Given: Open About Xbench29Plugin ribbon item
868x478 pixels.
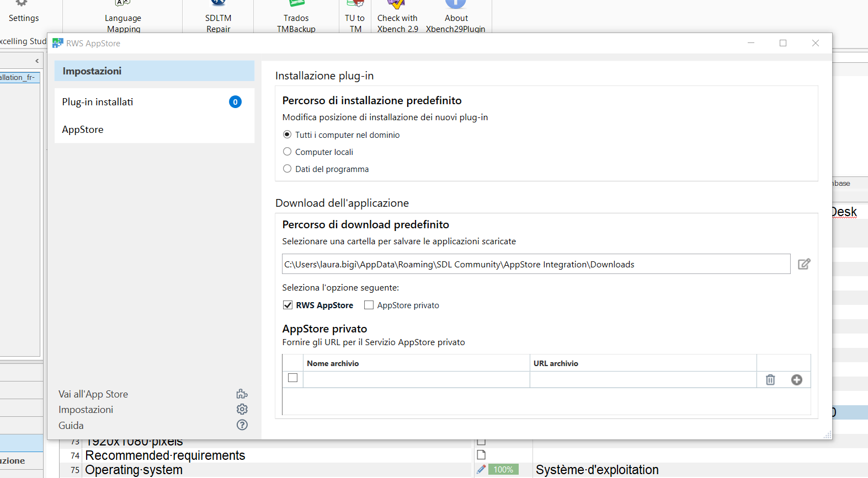Looking at the screenshot, I should click(456, 17).
